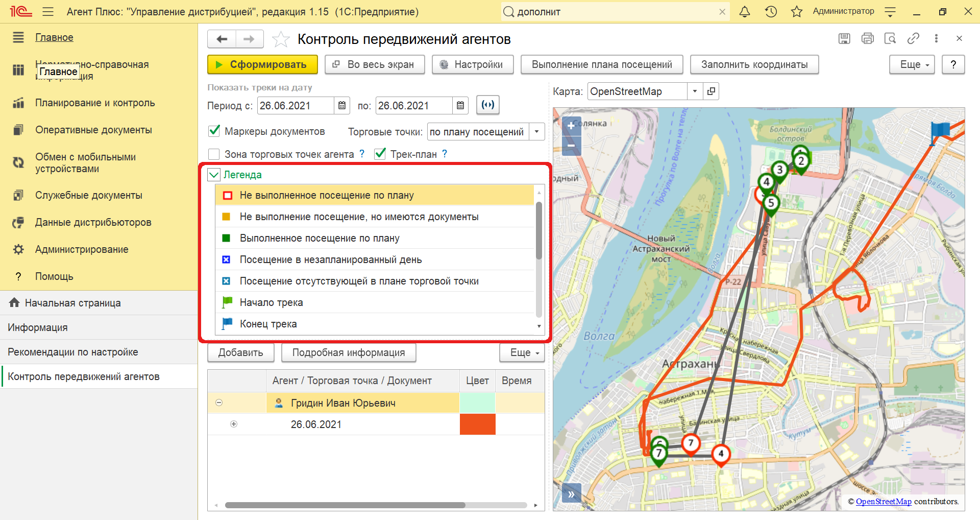Open history clock icon

pyautogui.click(x=771, y=11)
